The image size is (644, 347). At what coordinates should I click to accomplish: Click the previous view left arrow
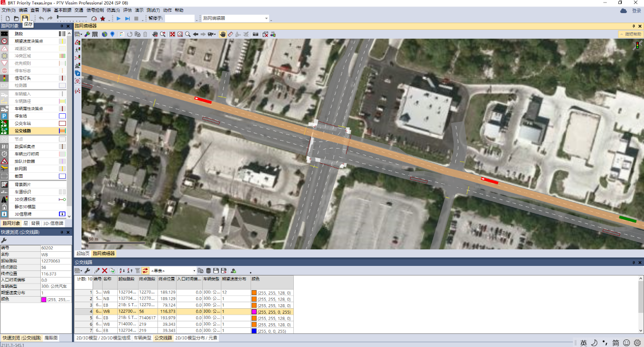point(196,34)
